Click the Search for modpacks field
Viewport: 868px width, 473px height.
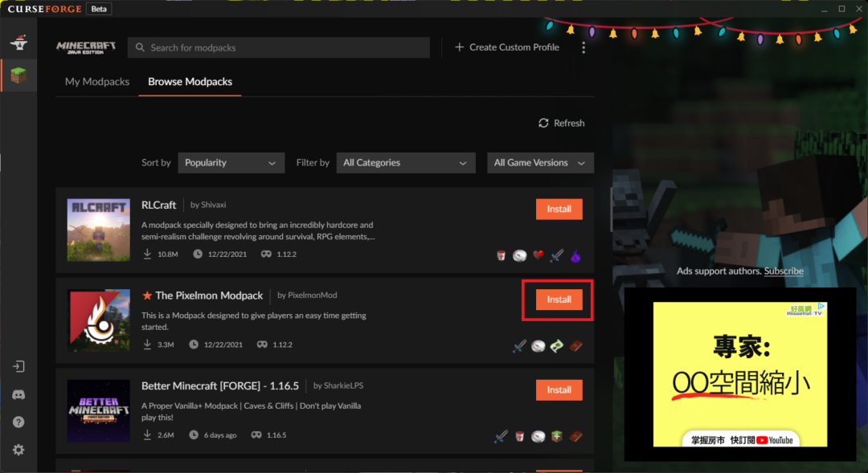click(x=278, y=47)
